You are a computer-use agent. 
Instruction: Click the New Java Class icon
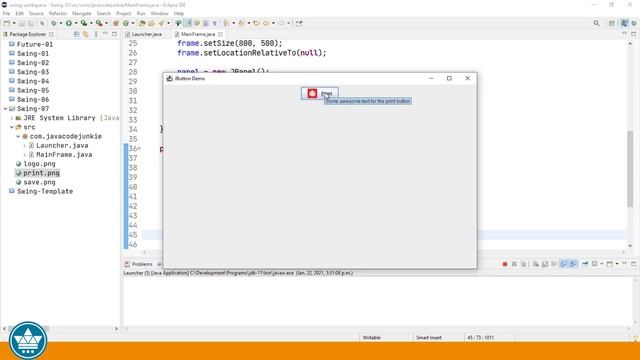coord(126,23)
